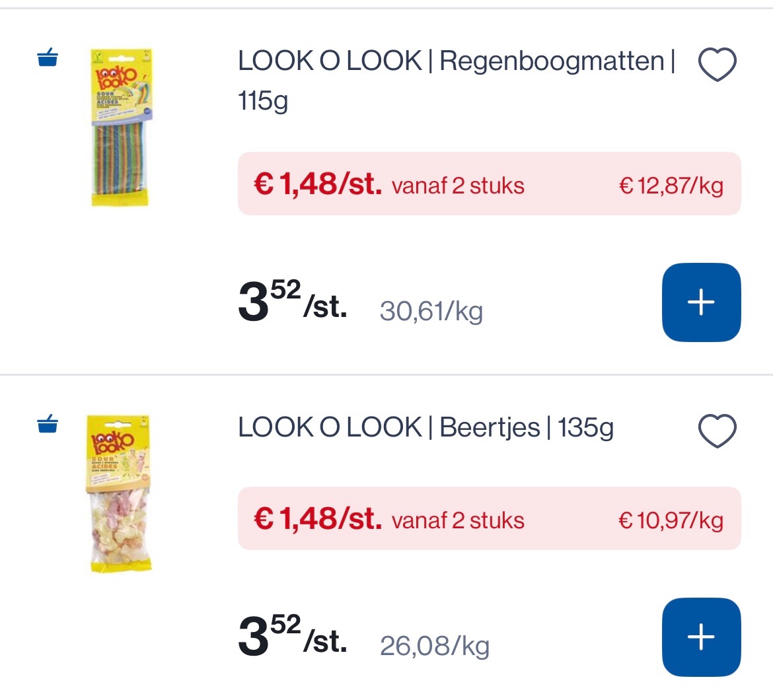
Task: View the Regenboogmatten package thumbnail
Action: [x=120, y=129]
